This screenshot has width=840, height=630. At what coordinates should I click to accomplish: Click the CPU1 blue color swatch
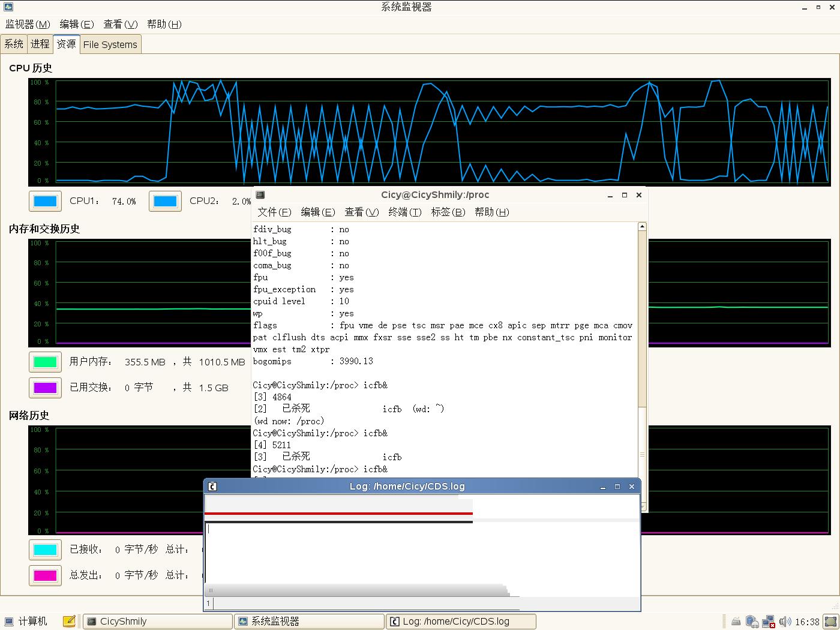(x=45, y=202)
